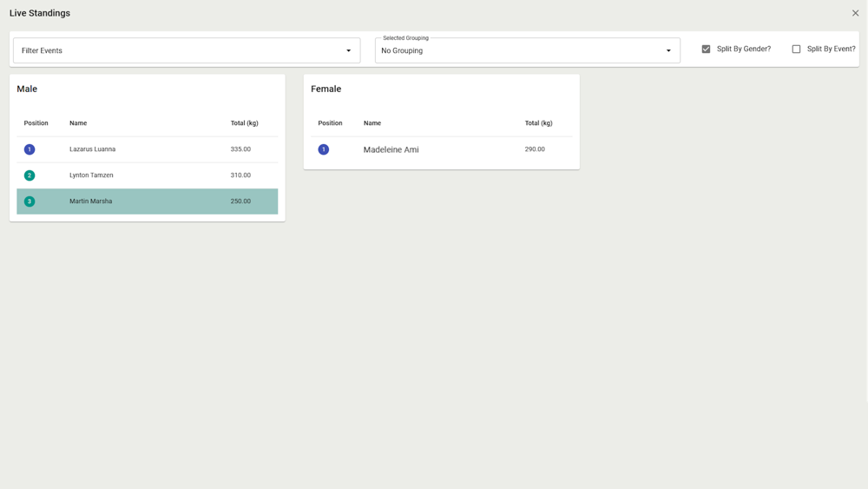The height and width of the screenshot is (489, 868).
Task: Enable the Split By Event checkbox
Action: pos(796,49)
